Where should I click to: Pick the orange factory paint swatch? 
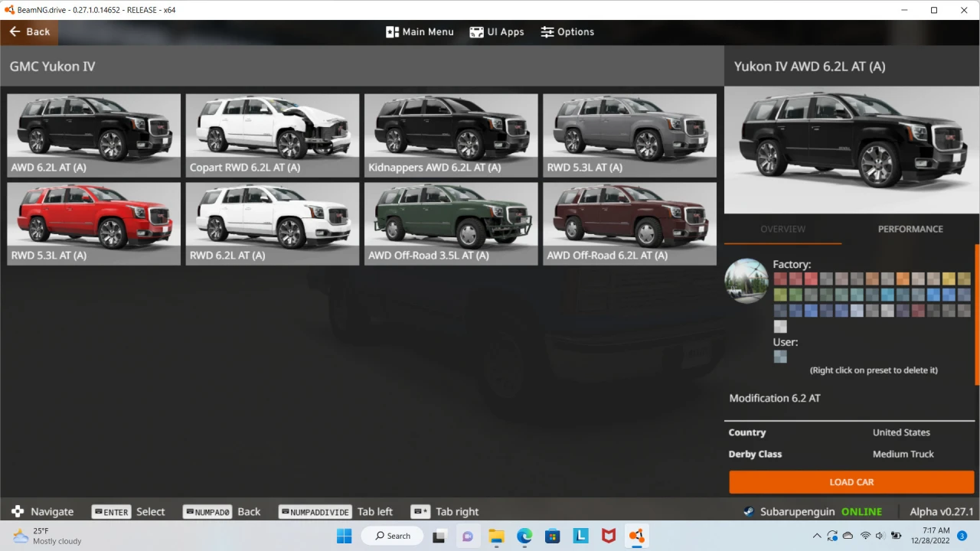pyautogui.click(x=902, y=279)
